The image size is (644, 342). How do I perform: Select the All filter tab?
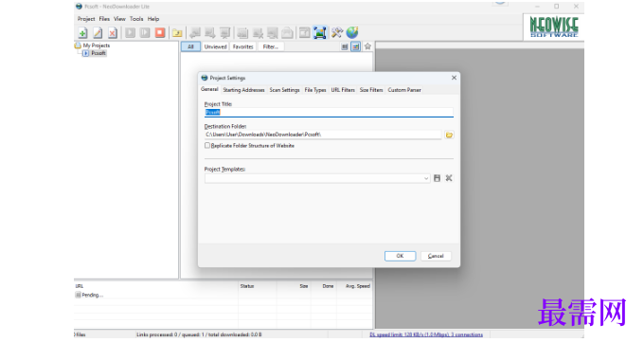coord(190,46)
